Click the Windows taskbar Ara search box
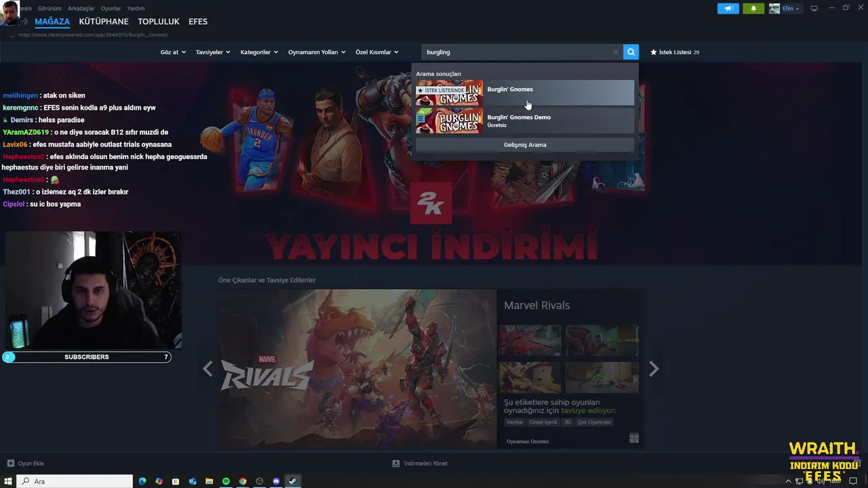 point(75,481)
